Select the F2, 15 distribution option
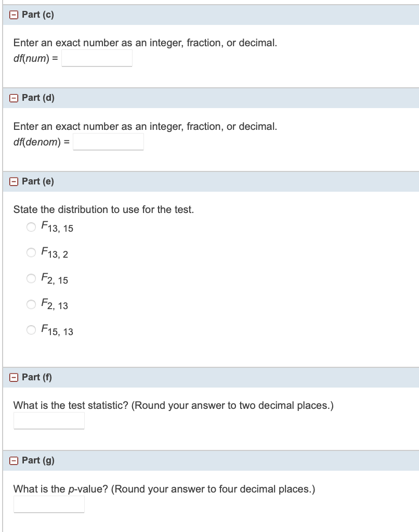 tap(31, 278)
